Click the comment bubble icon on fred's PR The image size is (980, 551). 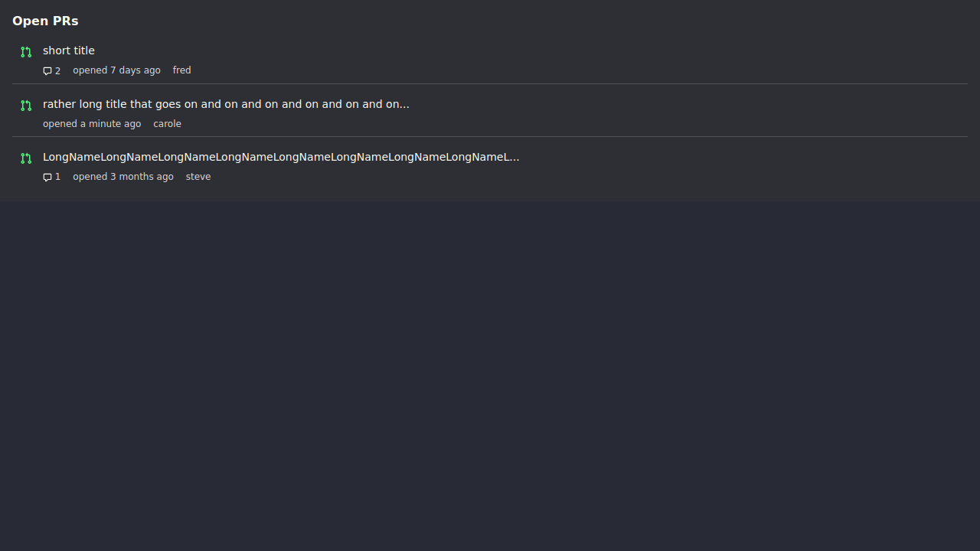(x=47, y=71)
